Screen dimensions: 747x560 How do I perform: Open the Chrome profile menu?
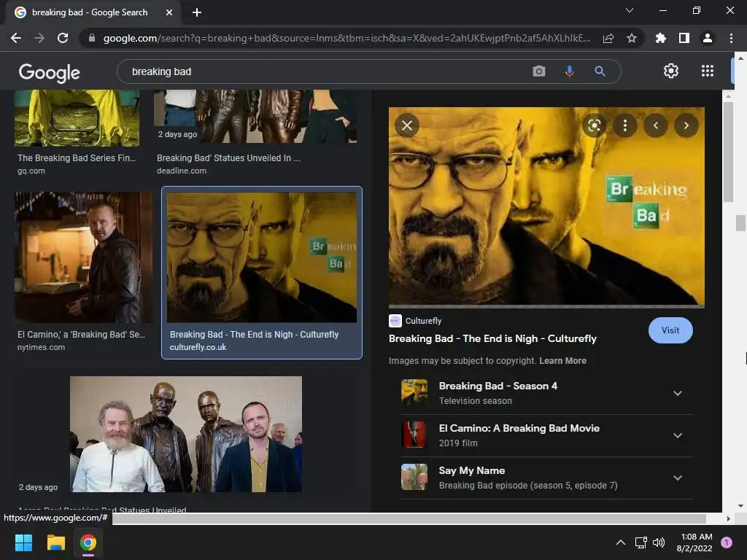click(708, 38)
